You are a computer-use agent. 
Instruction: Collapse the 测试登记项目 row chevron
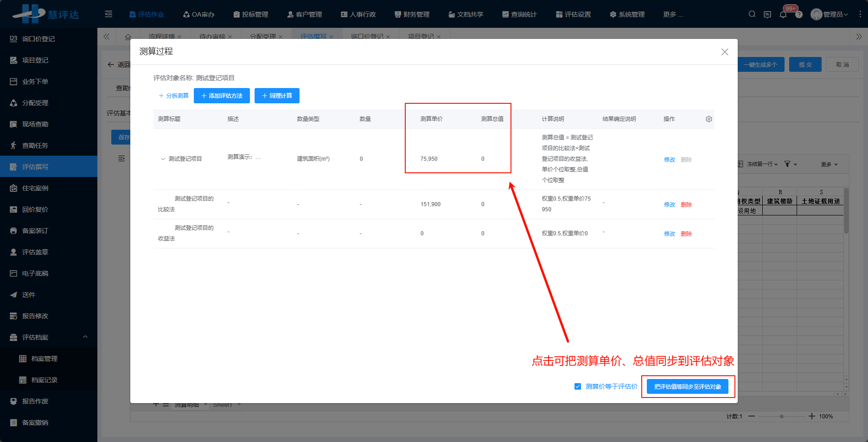[x=163, y=158]
